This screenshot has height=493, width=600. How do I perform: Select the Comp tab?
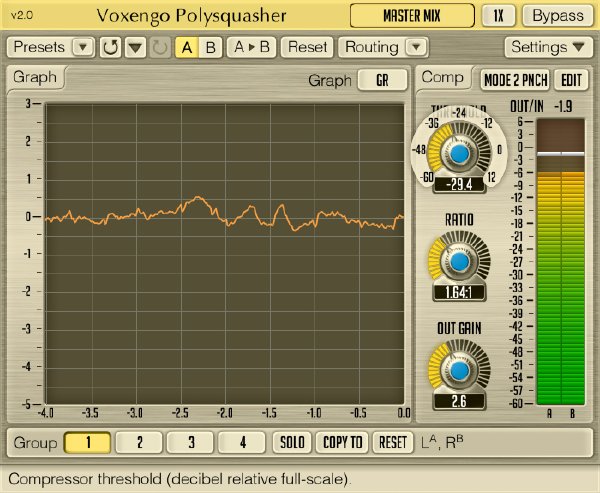[x=443, y=77]
